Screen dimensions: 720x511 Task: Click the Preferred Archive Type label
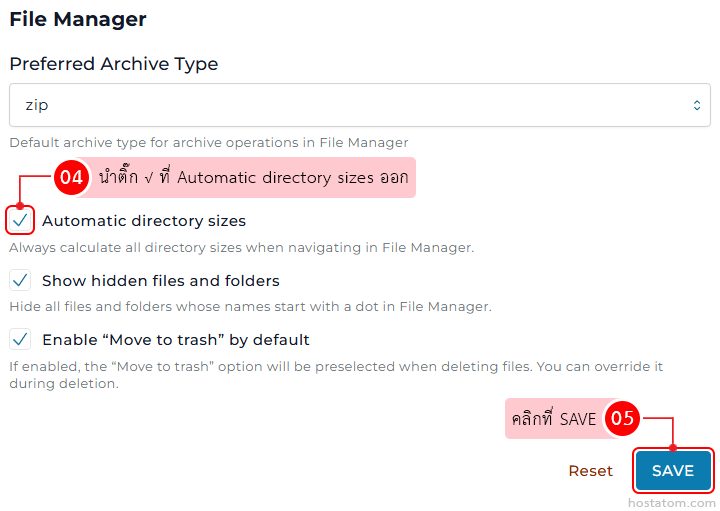(x=114, y=64)
